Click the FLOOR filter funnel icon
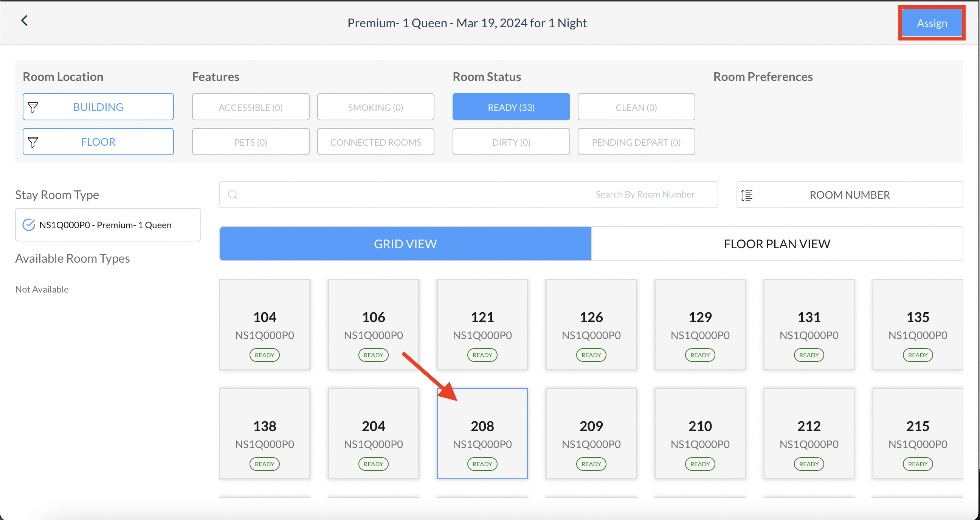Viewport: 980px width, 520px height. coord(33,142)
